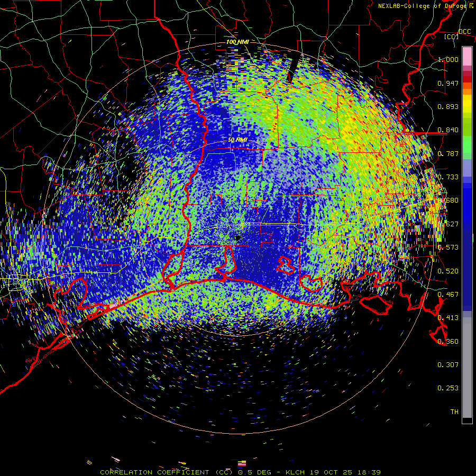Click the DCC product label
Viewport: 476px width, 476px height.
click(x=464, y=31)
